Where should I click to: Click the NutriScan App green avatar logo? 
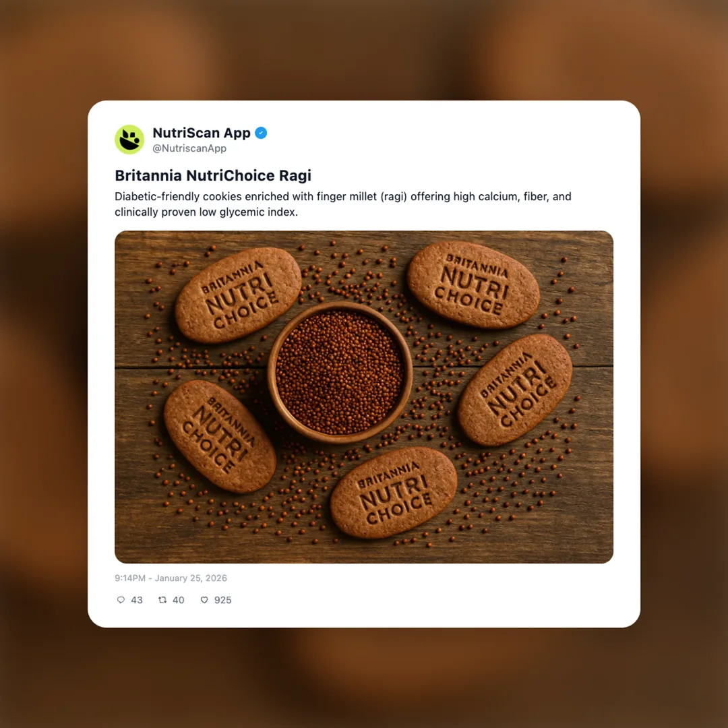tap(129, 140)
